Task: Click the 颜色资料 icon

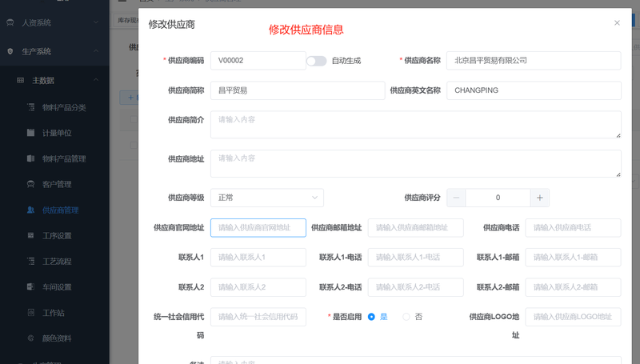Action: [31, 338]
